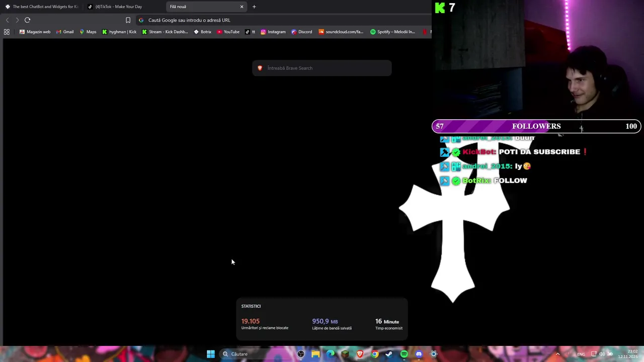Open the Gmail bookmark
Screen dimensions: 644x362
point(65,32)
